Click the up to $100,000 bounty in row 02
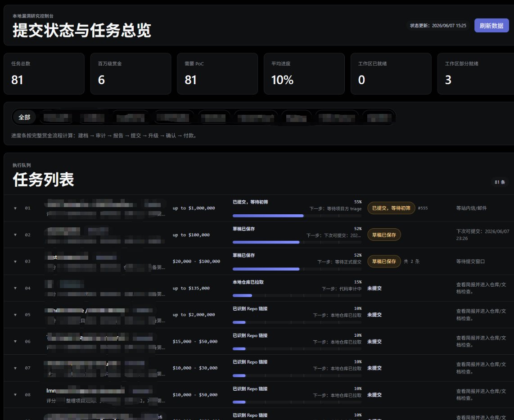The image size is (514, 420). pos(191,235)
